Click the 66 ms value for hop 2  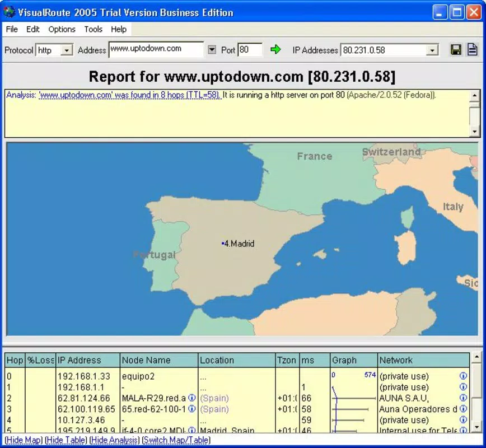tap(306, 398)
